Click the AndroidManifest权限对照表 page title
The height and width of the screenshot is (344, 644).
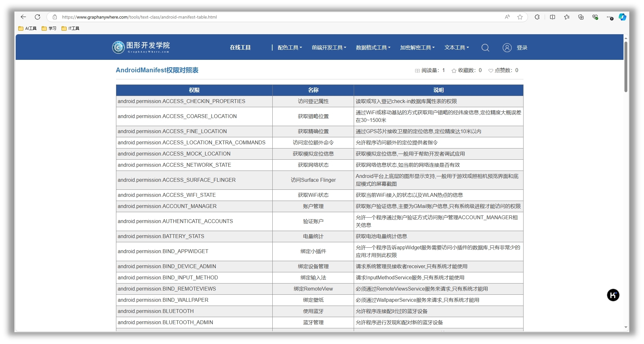point(157,70)
